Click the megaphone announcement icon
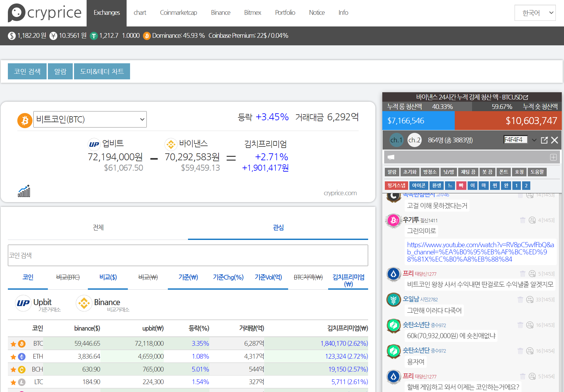Viewport: 564px width, 392px height. point(391,157)
